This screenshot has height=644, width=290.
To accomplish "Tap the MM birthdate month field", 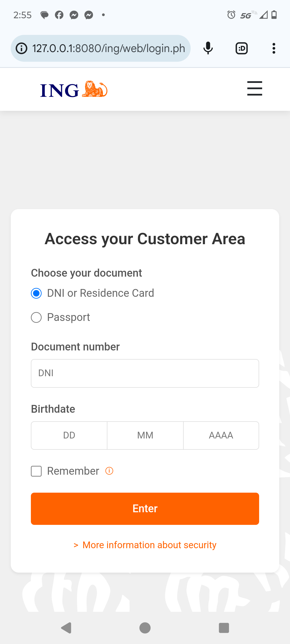I will pyautogui.click(x=145, y=435).
